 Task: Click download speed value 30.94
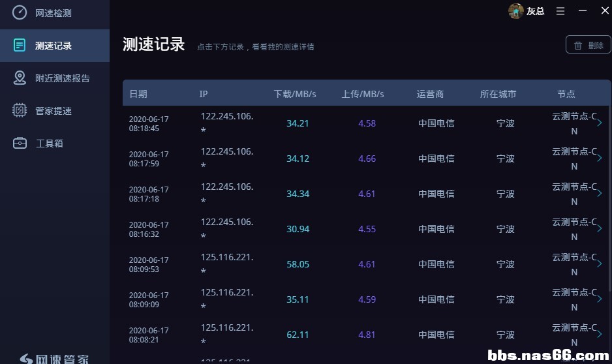298,229
